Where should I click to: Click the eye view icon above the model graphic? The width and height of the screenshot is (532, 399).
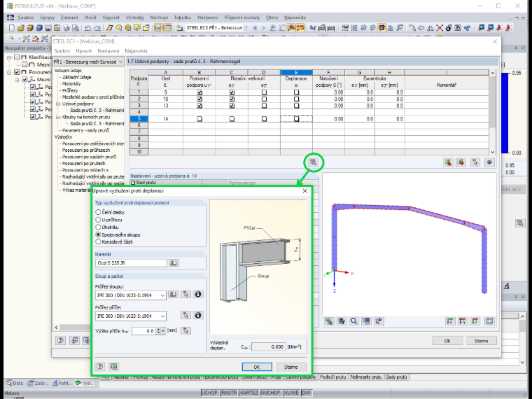click(489, 162)
